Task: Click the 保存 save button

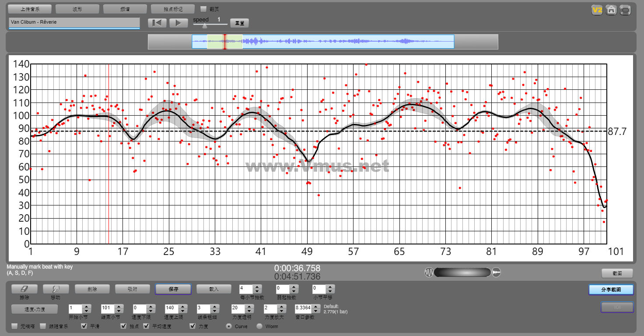Action: 173,289
